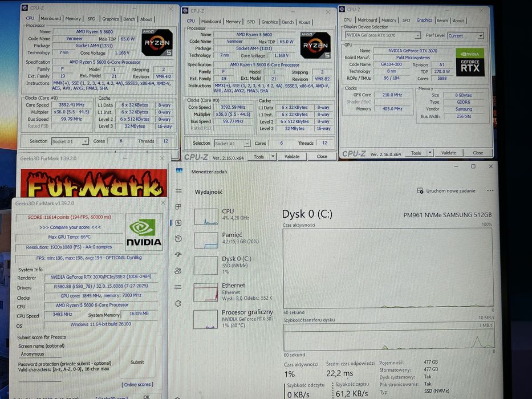Viewport: 532px width, 399px height.
Task: Click Ryzen 5 logo in leftmost CPU-Z
Action: (157, 42)
